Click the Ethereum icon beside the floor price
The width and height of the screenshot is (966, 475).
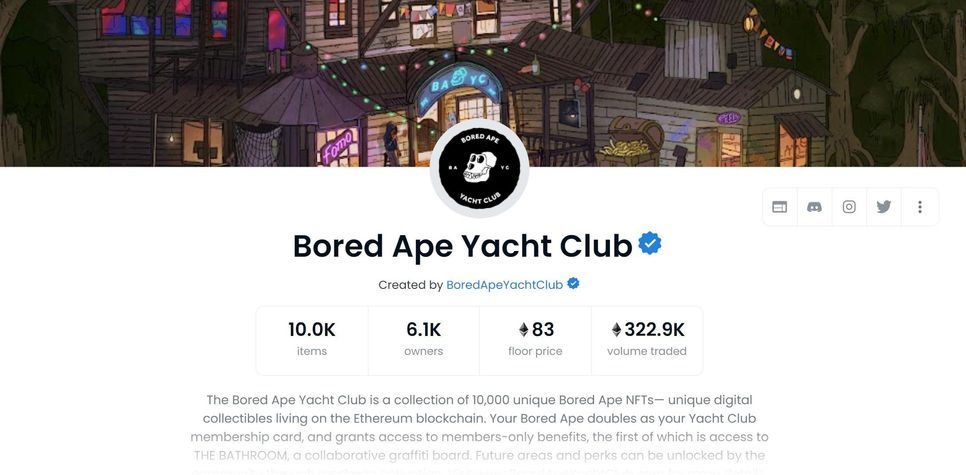(524, 330)
